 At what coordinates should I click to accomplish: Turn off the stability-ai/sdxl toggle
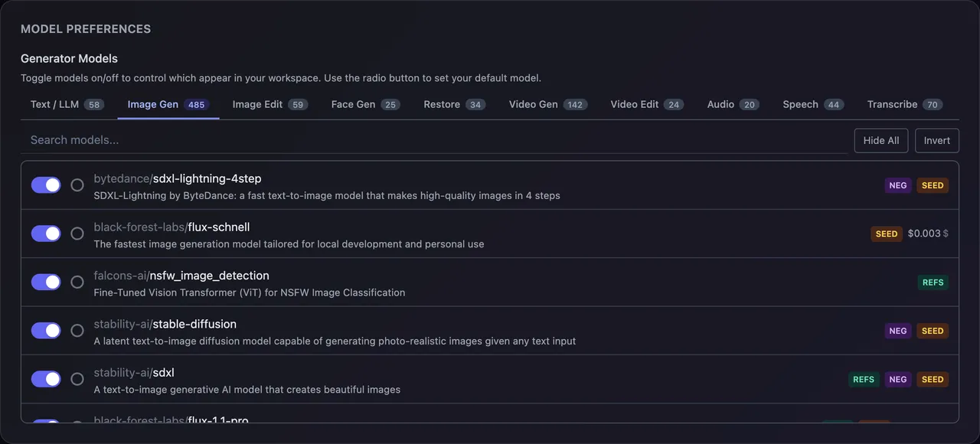pyautogui.click(x=46, y=379)
